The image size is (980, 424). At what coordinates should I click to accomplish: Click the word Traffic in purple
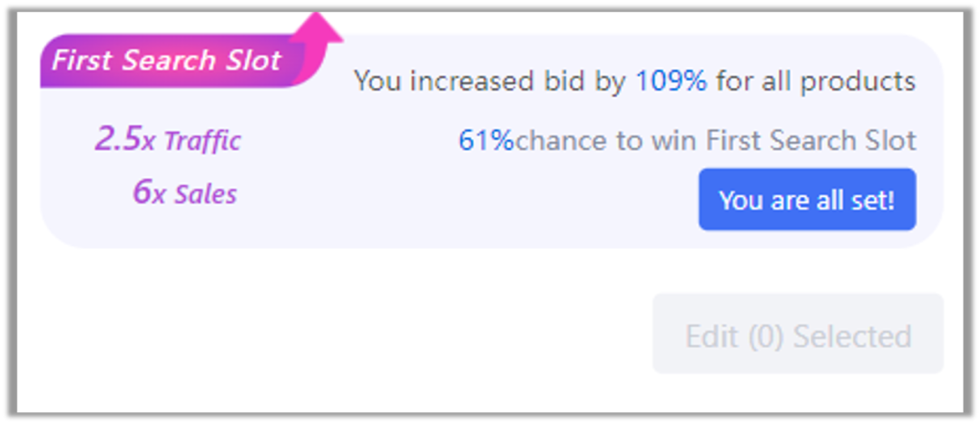coord(201,142)
